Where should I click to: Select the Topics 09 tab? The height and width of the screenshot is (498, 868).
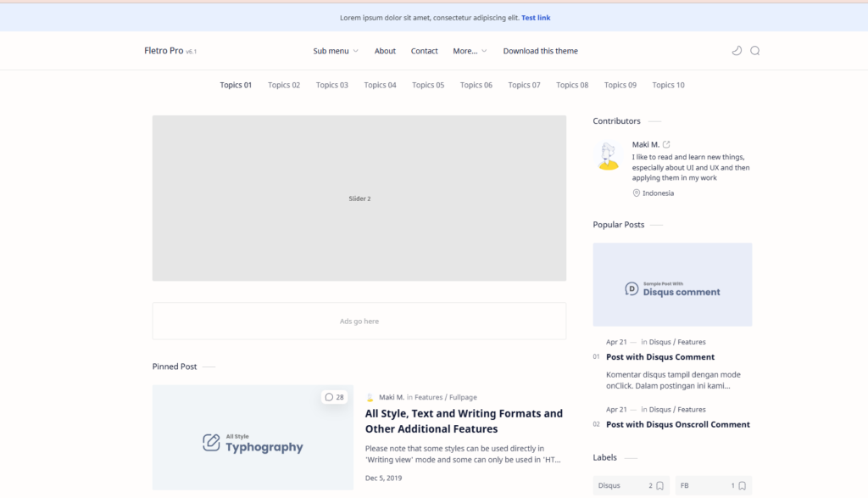point(620,85)
